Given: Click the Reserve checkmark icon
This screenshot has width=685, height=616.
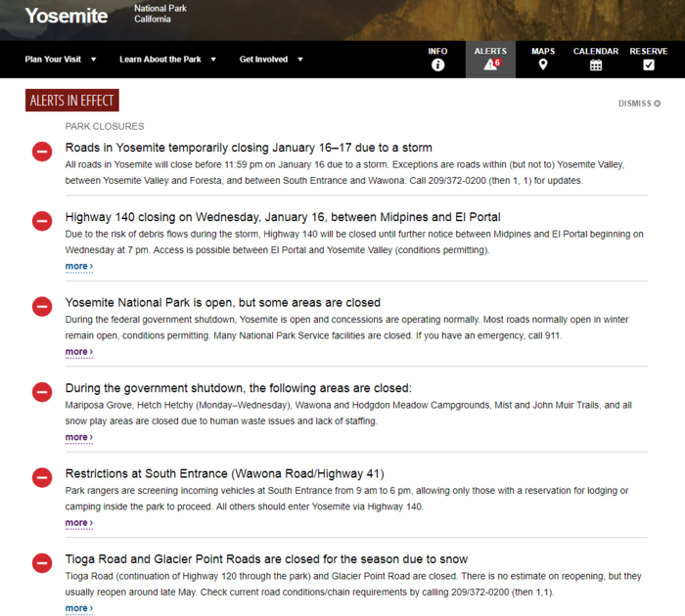Looking at the screenshot, I should 648,65.
